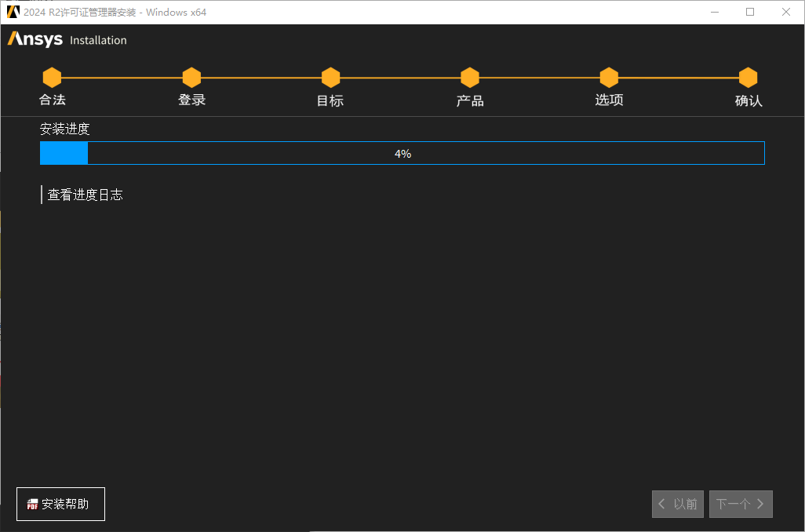The height and width of the screenshot is (532, 805).
Task: Select the 选项 step hexagon marker
Action: pyautogui.click(x=609, y=78)
